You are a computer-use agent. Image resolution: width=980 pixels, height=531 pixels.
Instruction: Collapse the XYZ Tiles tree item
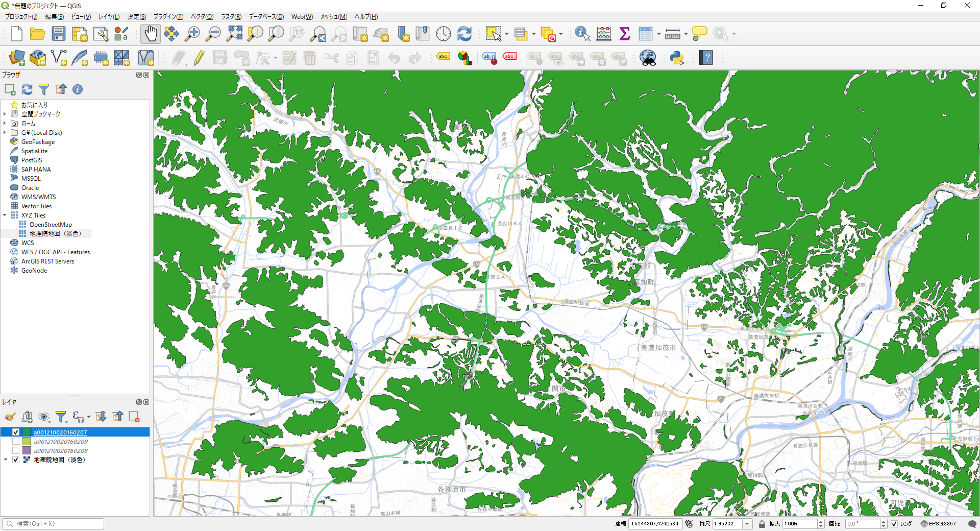[x=5, y=215]
